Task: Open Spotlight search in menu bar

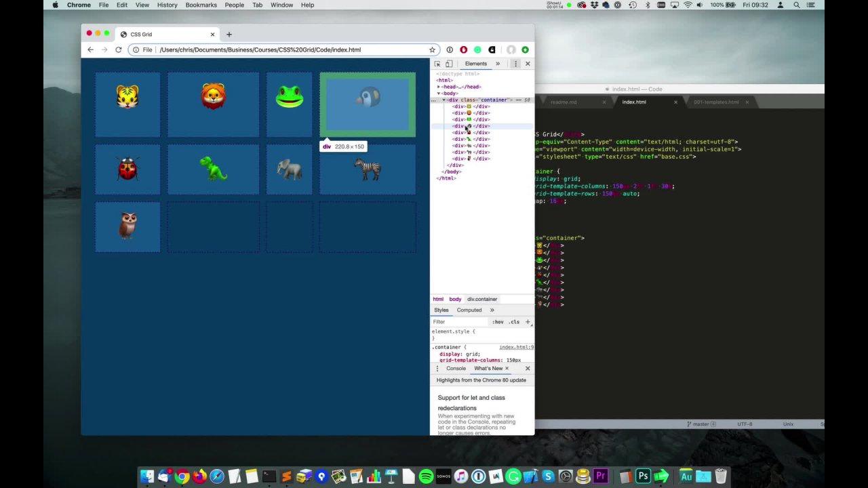Action: tap(796, 5)
